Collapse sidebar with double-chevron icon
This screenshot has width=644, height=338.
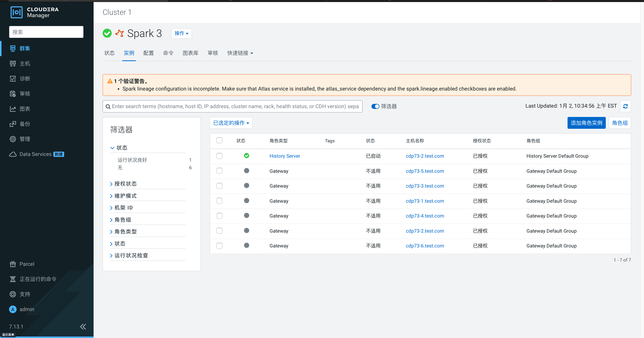(83, 326)
